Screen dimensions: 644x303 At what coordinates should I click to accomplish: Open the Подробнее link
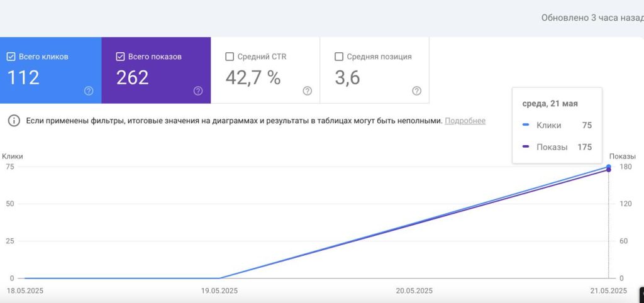click(465, 121)
